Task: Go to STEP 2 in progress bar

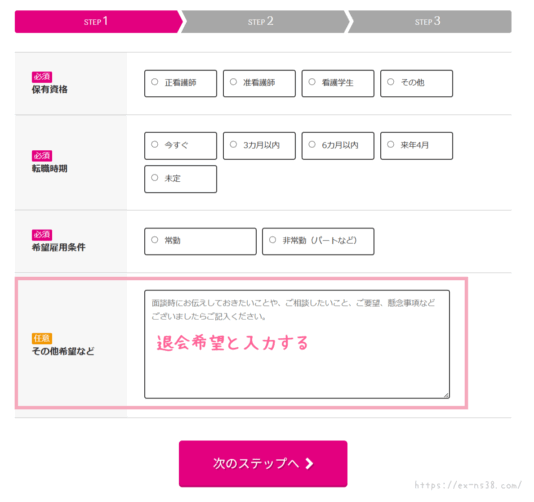Action: point(265,21)
